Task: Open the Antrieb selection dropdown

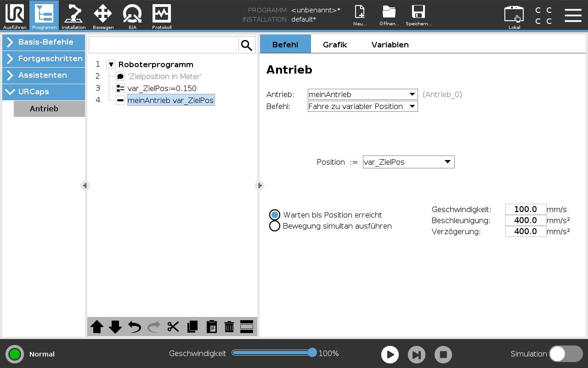Action: [x=362, y=94]
